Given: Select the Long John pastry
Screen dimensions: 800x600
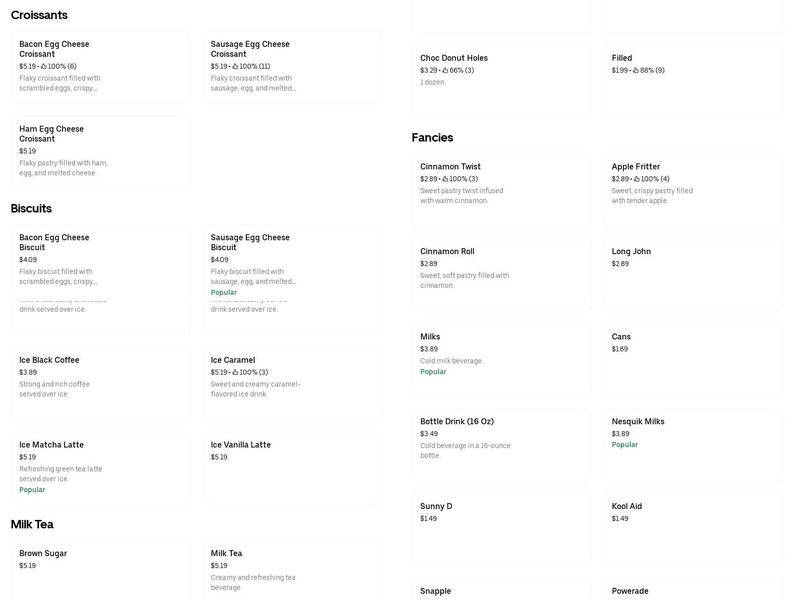Looking at the screenshot, I should click(693, 275).
